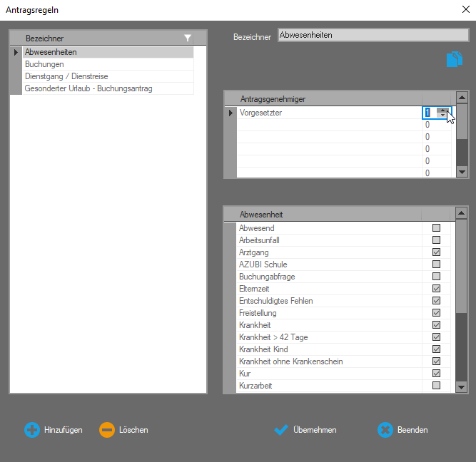
Task: Toggle the Elternzeit checkbox off
Action: (x=436, y=289)
